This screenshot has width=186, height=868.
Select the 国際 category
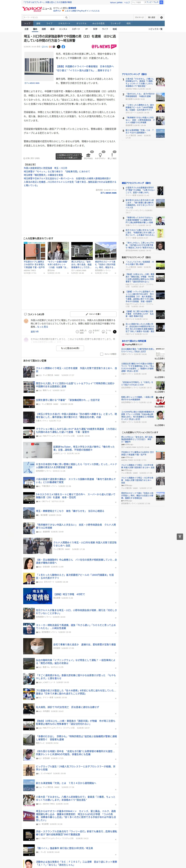coord(44,29)
